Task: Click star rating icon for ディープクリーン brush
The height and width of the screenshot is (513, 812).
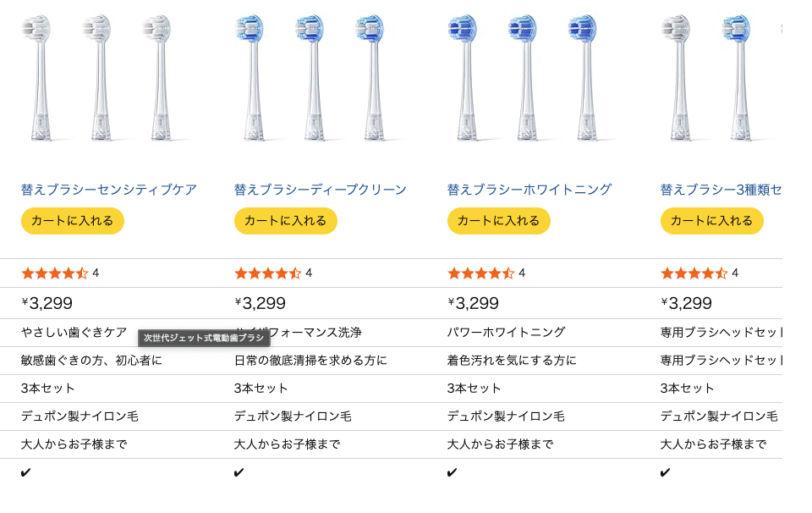Action: pos(267,273)
